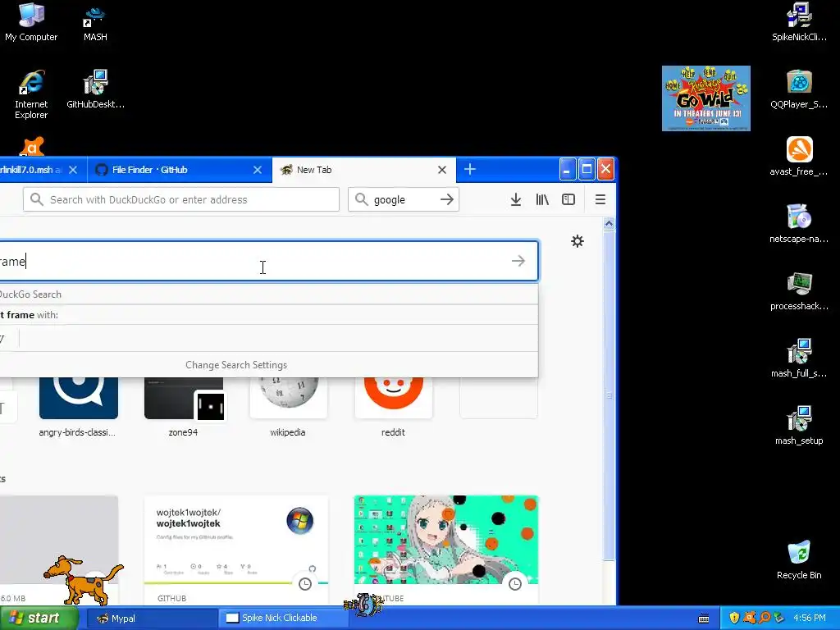Open My Computer desktop icon
Screen dimensions: 840x630
(x=31, y=22)
